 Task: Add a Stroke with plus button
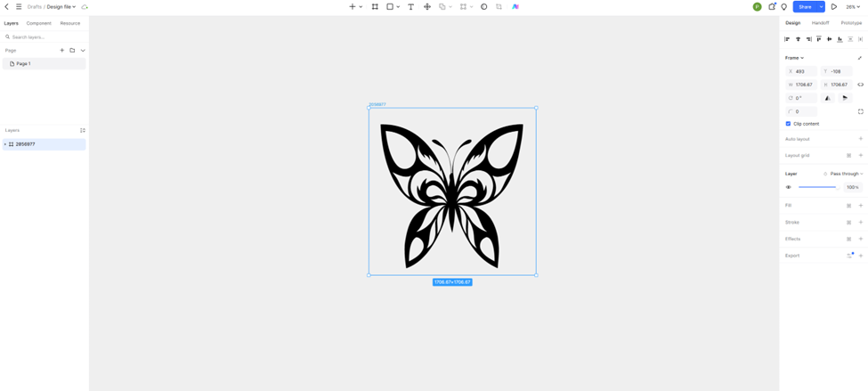pyautogui.click(x=860, y=222)
